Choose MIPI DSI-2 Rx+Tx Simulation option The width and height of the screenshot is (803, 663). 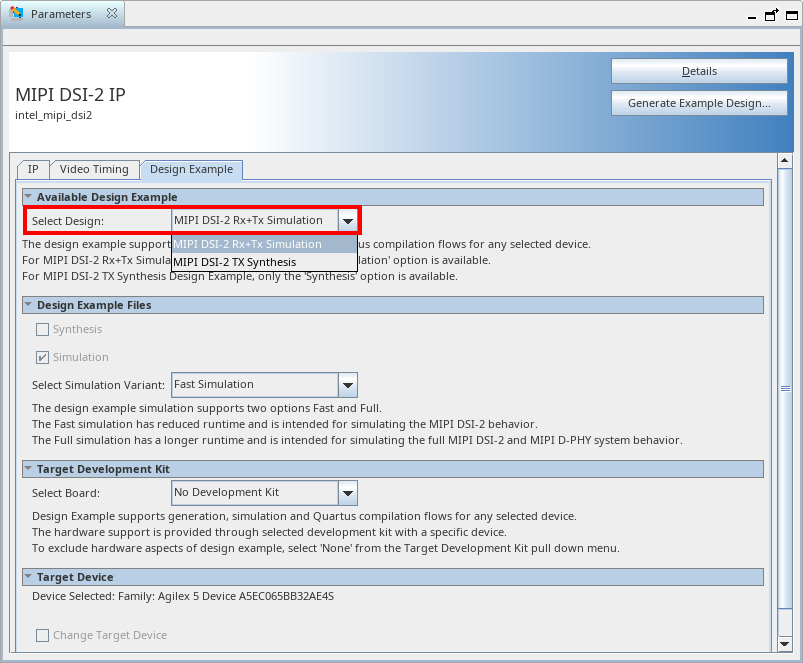coord(264,244)
